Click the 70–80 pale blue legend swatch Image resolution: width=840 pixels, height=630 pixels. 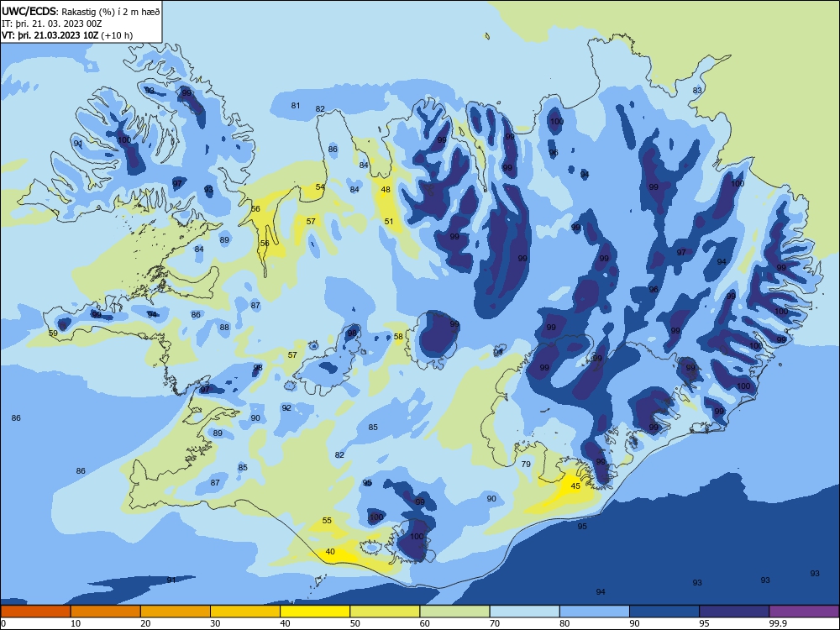point(525,612)
